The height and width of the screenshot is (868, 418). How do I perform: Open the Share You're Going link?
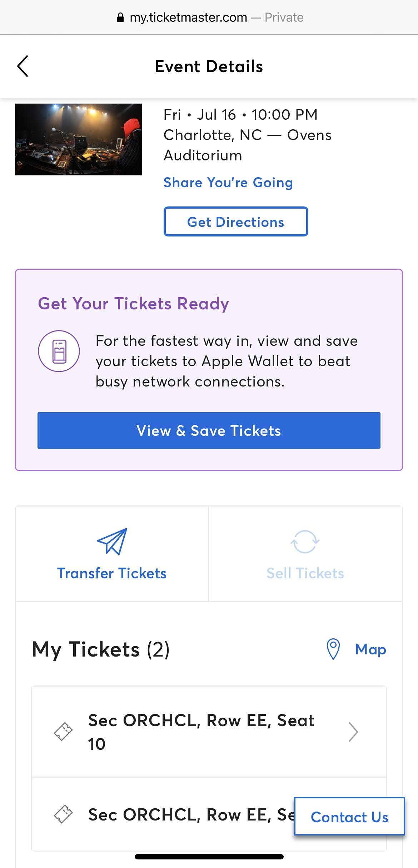pyautogui.click(x=228, y=183)
